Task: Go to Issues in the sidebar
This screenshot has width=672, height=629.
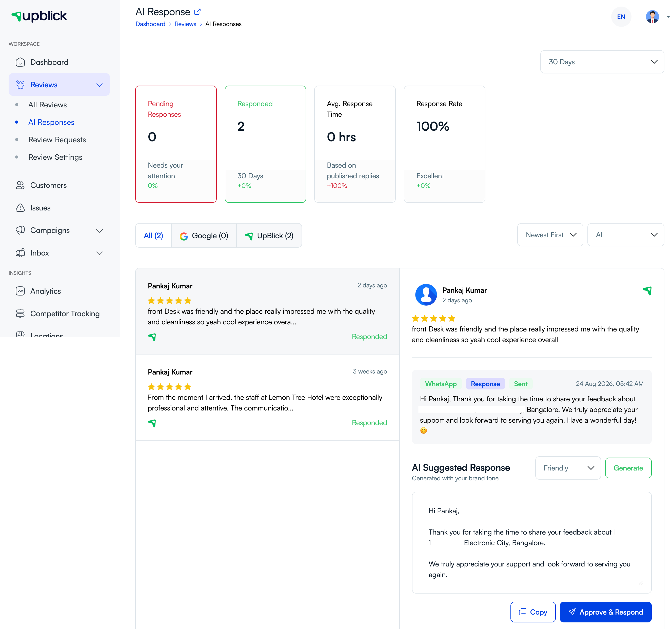Action: (59, 208)
